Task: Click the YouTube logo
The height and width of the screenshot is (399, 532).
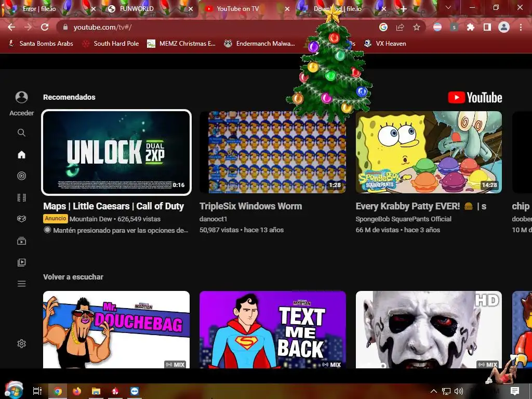Action: click(475, 98)
